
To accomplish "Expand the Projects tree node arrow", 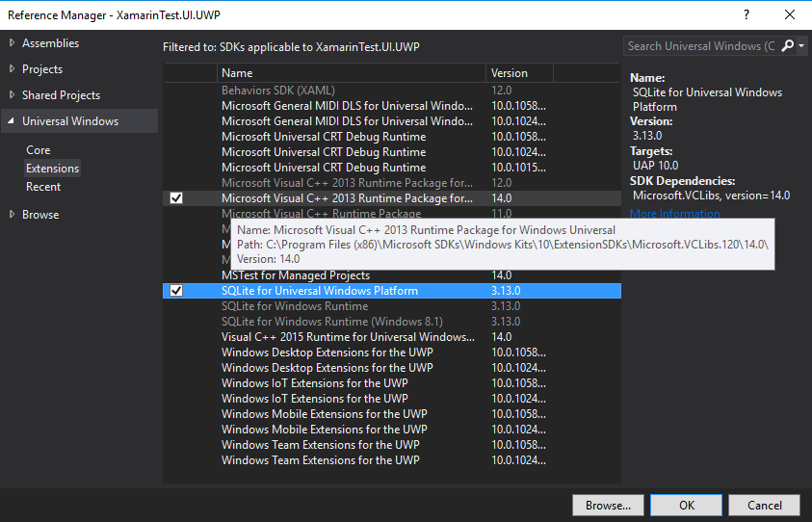I will [12, 69].
